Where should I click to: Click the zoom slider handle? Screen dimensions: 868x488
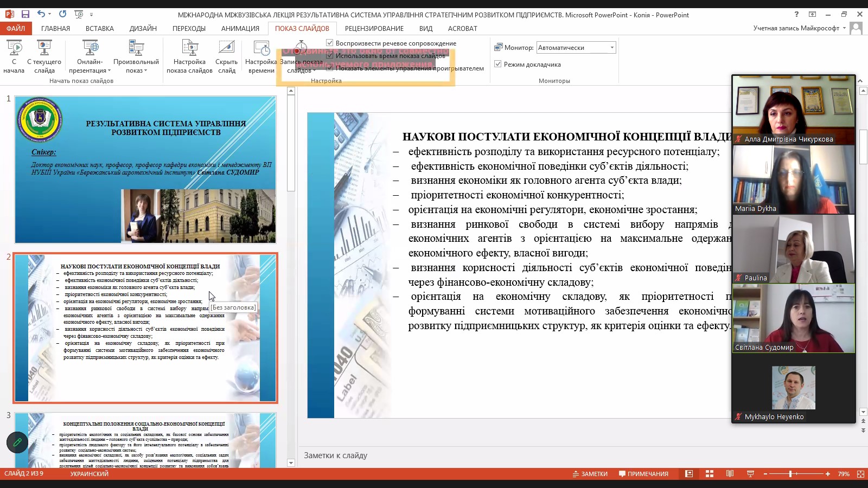point(790,474)
